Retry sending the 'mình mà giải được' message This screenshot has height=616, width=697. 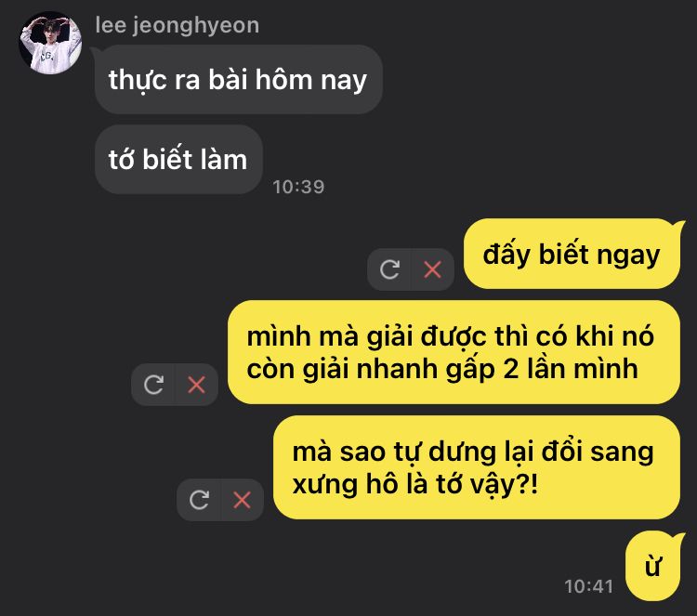coord(153,385)
